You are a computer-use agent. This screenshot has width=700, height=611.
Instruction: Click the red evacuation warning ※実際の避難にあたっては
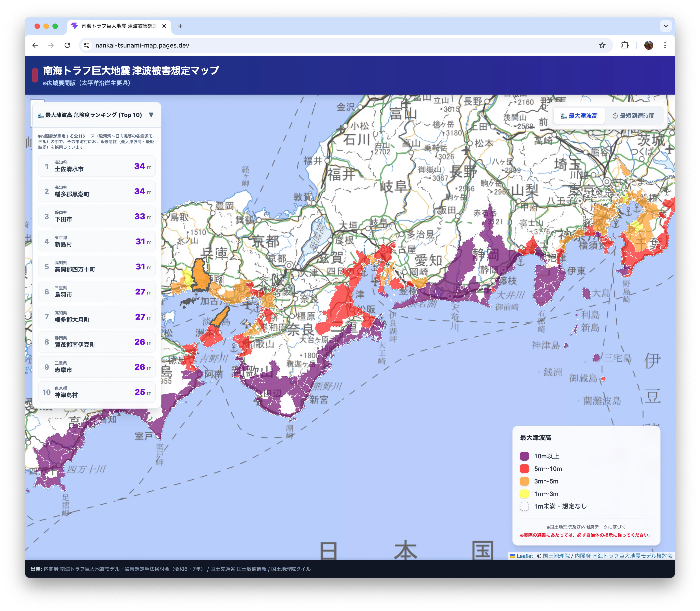tap(586, 535)
